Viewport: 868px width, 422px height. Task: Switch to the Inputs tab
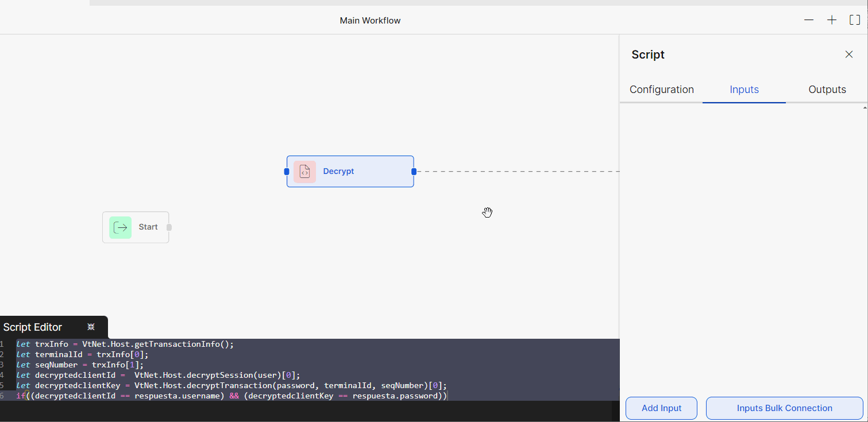pyautogui.click(x=743, y=90)
